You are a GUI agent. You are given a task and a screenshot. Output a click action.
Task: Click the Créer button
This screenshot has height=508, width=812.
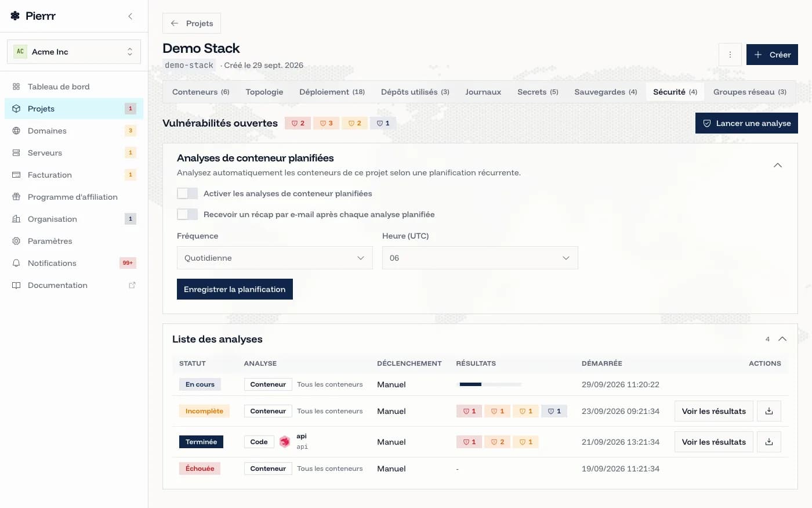point(772,55)
